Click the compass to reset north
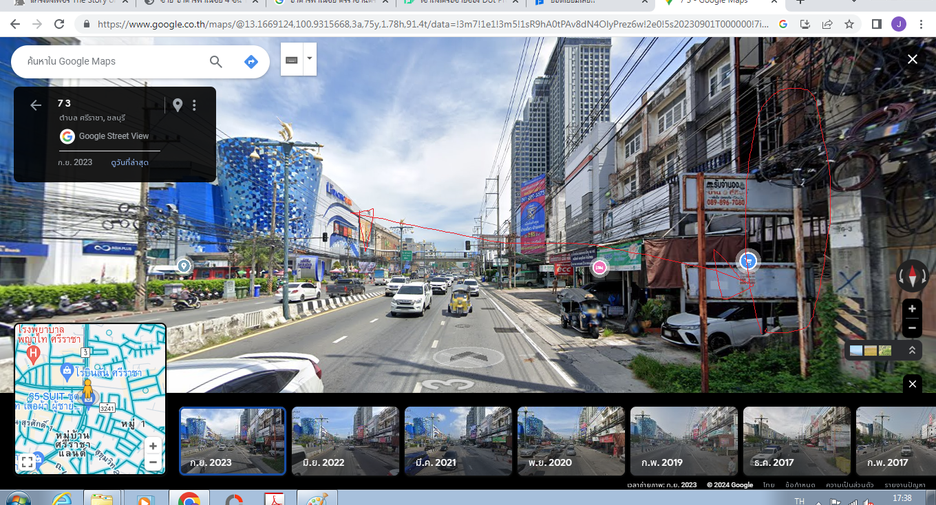 tap(912, 276)
